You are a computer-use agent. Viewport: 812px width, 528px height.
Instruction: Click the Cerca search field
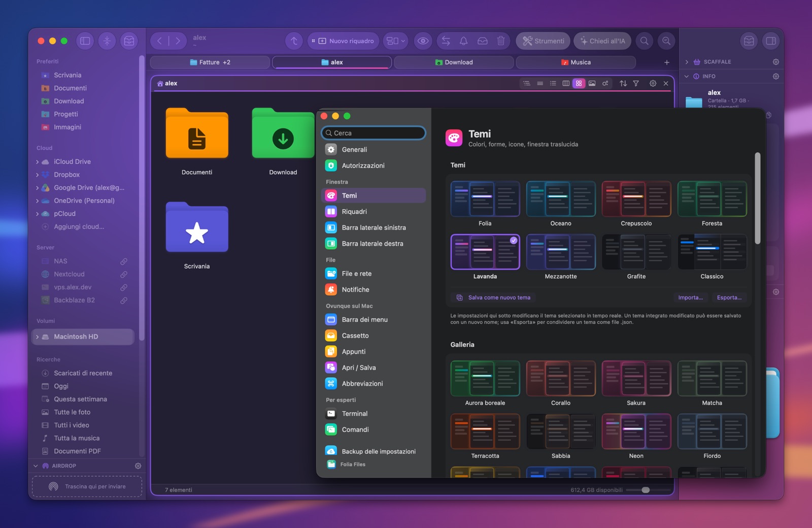pos(374,133)
